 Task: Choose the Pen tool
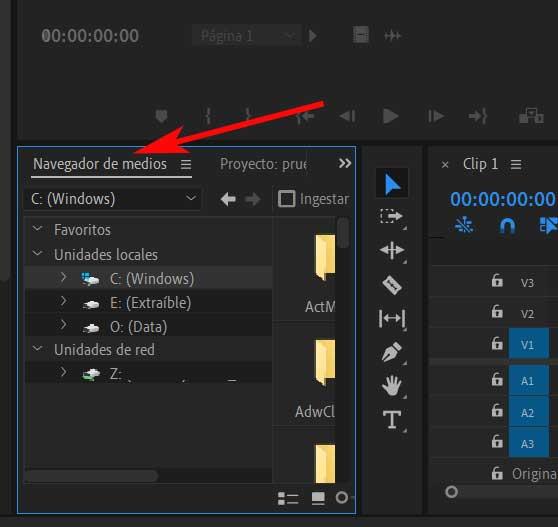391,352
